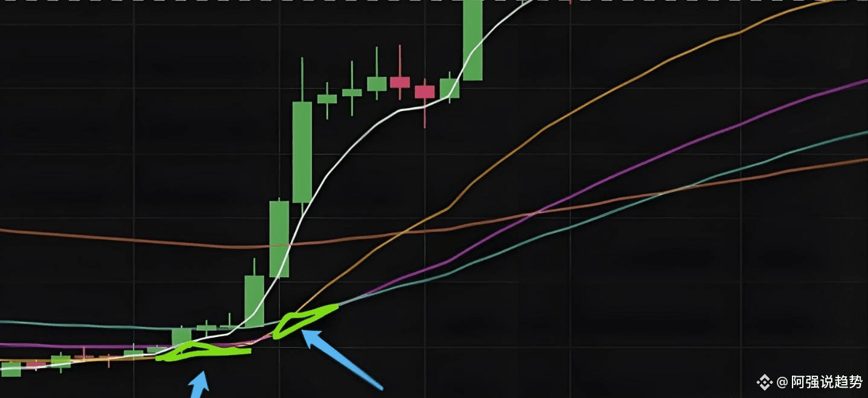Click the leftmost green candle on the chart
This screenshot has height=398, width=868.
[x=10, y=368]
